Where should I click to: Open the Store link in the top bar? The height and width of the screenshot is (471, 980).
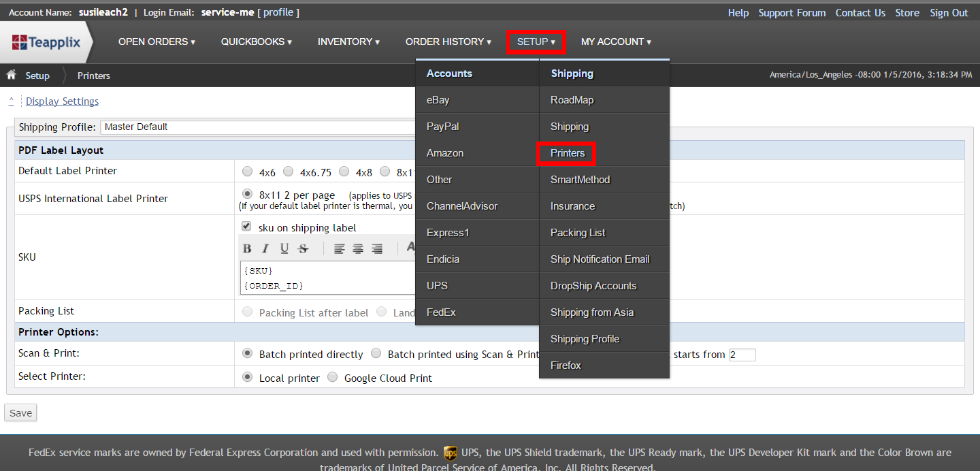(907, 13)
